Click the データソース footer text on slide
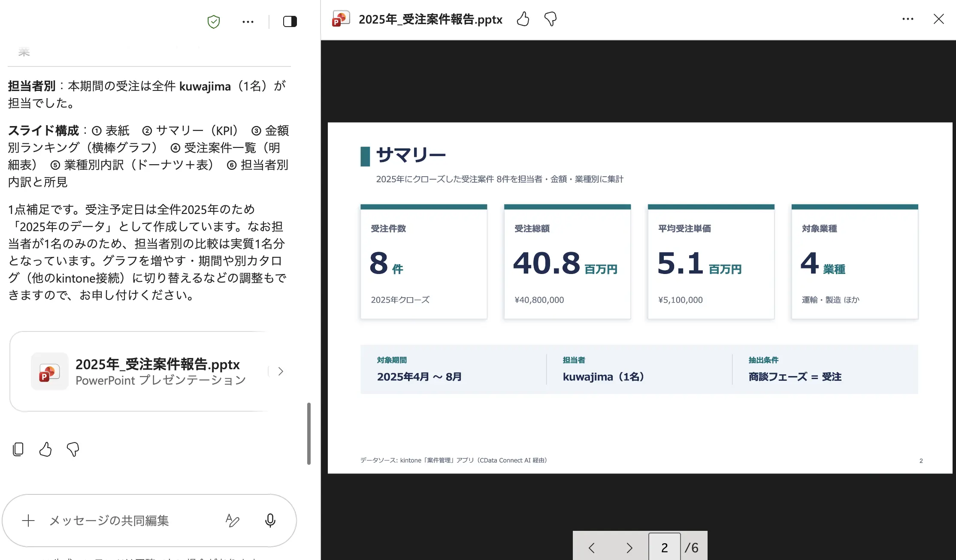956x560 pixels. coord(454,461)
